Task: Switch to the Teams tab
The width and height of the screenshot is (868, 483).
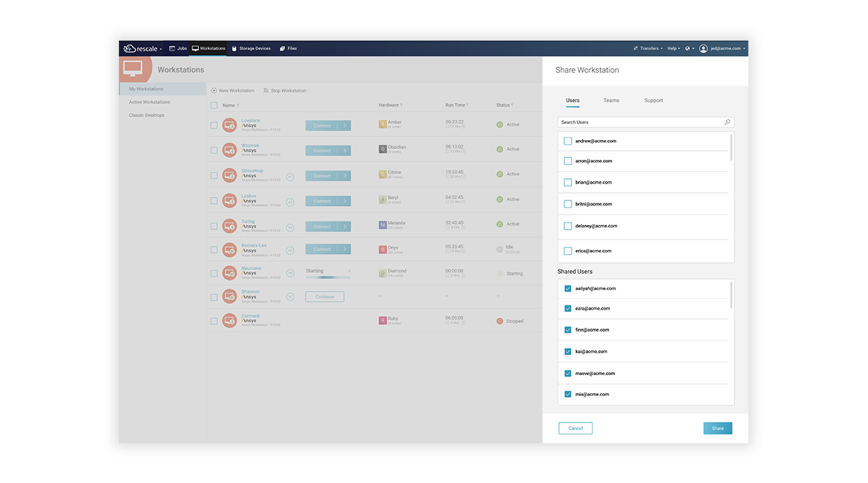Action: pos(611,100)
